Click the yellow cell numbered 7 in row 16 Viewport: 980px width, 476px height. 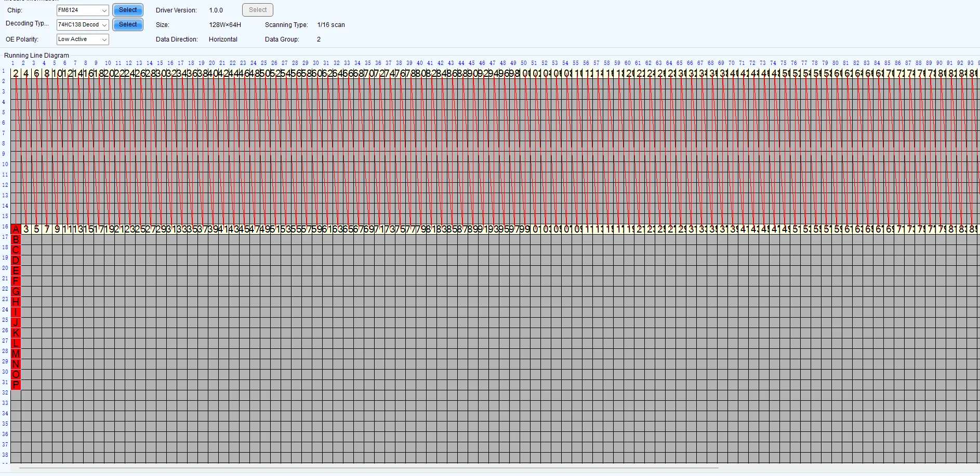click(47, 229)
